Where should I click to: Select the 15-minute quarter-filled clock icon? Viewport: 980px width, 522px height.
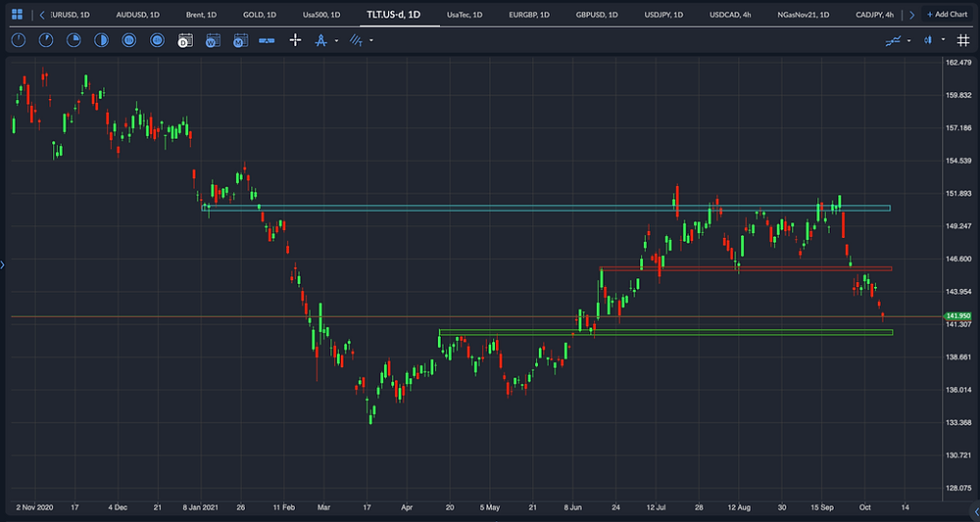[x=73, y=40]
